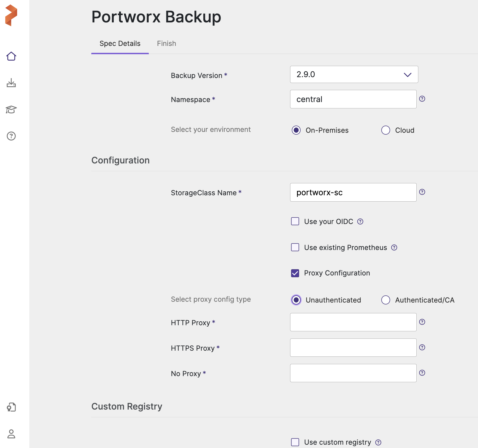
Task: Select the Cloud environment radio button
Action: (x=386, y=130)
